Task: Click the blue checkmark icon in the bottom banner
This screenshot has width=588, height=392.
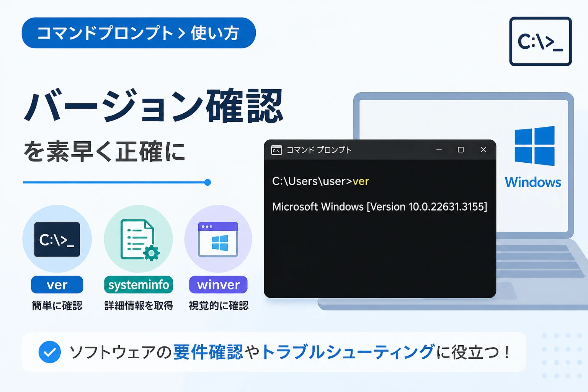Action: 50,352
